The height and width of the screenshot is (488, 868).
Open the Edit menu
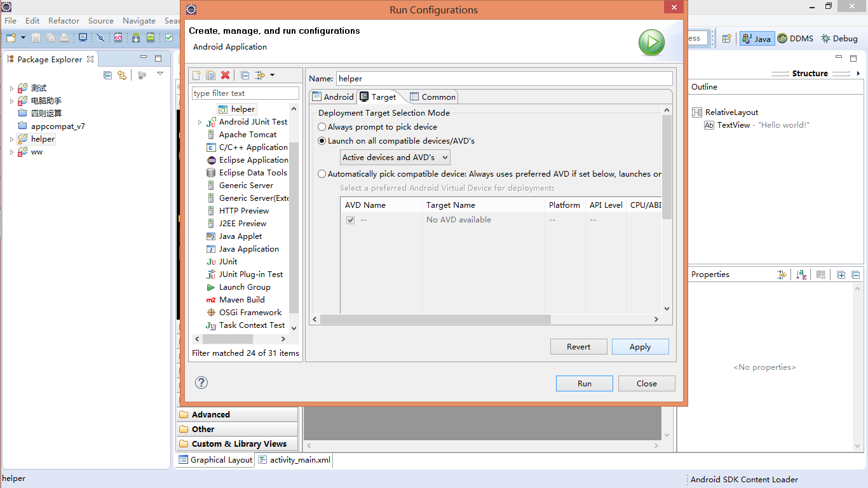32,20
